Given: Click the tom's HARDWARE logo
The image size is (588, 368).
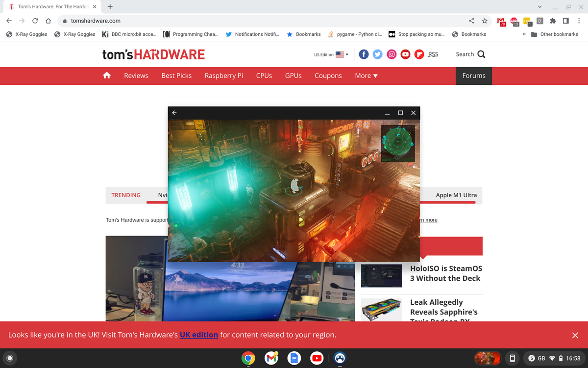Looking at the screenshot, I should click(153, 54).
